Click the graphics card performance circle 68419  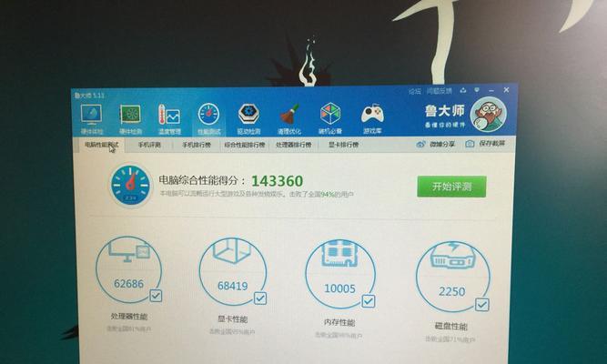click(x=233, y=271)
